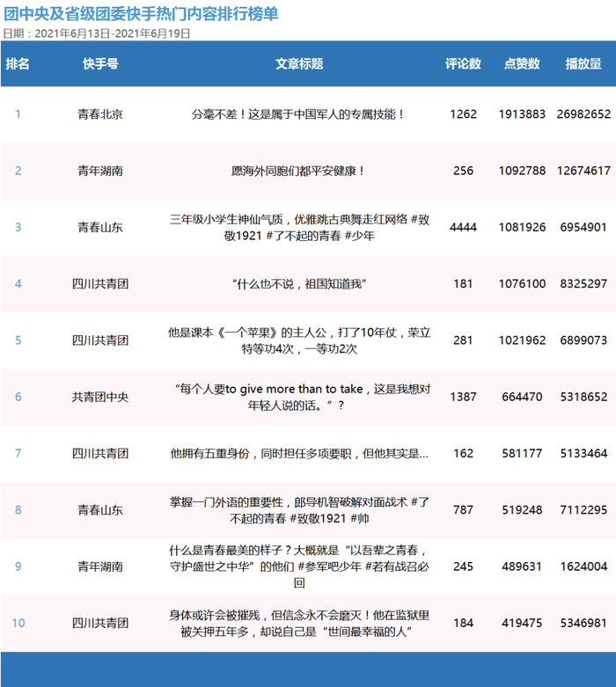The image size is (616, 687).
Task: Select like count 489631
Action: coord(522,566)
